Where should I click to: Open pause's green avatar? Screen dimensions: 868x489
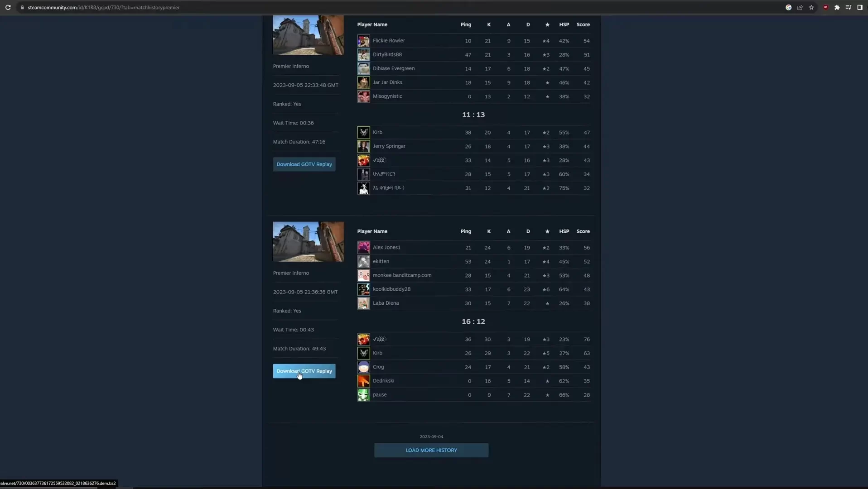363,395
